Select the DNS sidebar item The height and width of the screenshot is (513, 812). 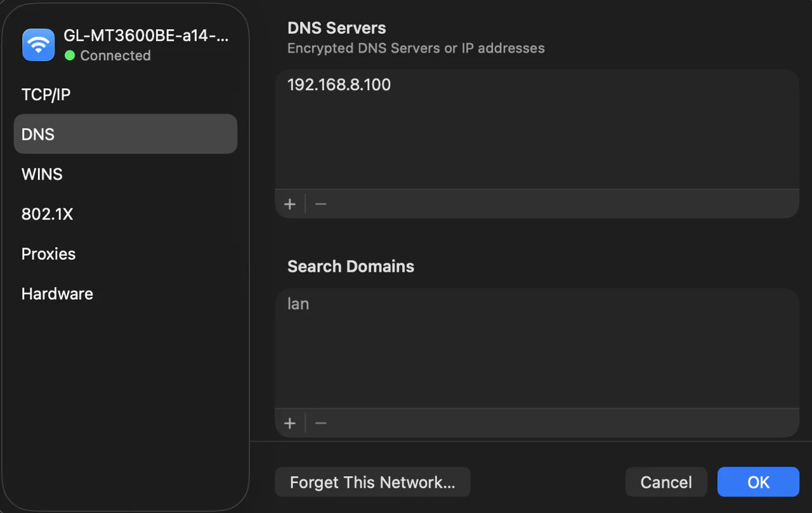126,134
